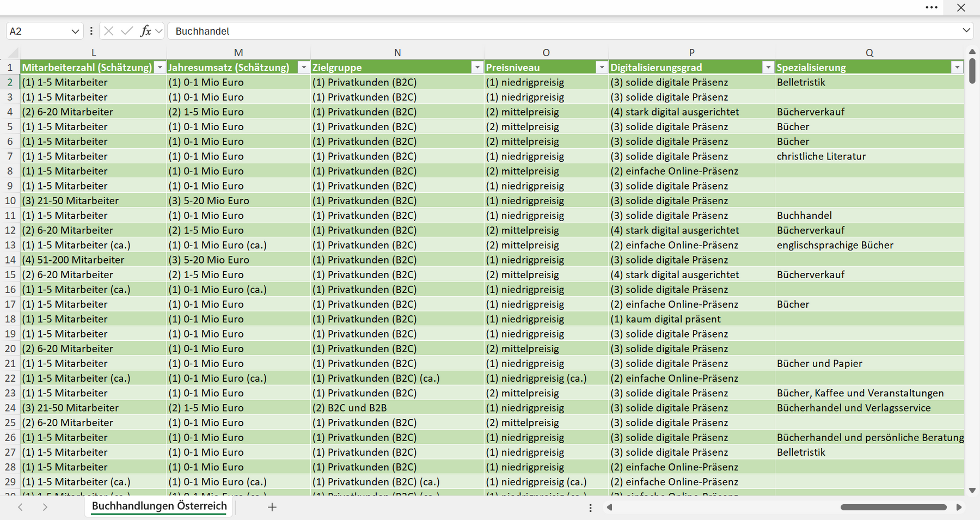
Task: Expand the fx function dropdown chevron
Action: (158, 31)
